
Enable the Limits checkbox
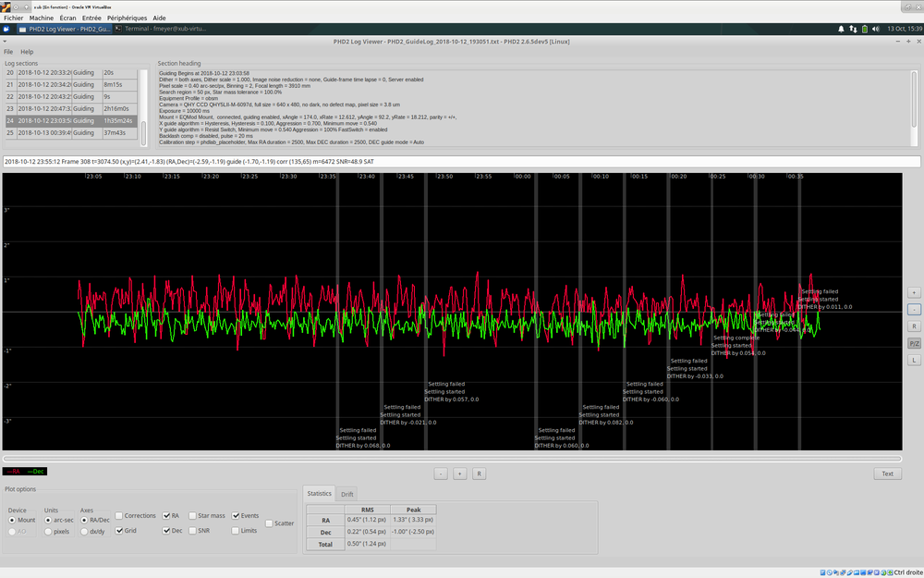244,530
